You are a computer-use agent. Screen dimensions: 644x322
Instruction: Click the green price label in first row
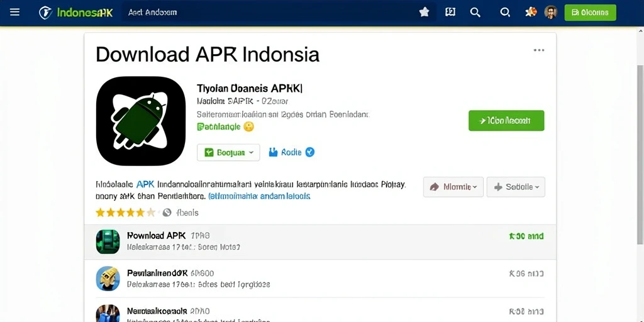[526, 236]
